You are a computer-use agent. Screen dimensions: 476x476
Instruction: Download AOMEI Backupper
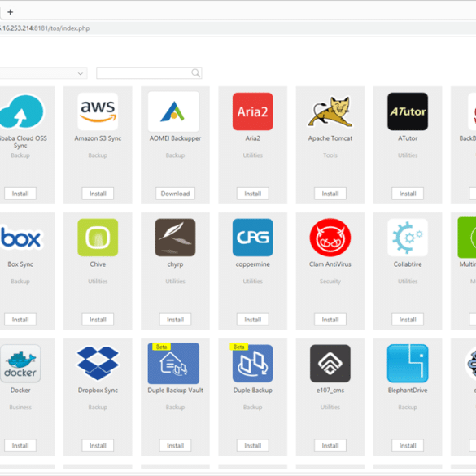(175, 194)
